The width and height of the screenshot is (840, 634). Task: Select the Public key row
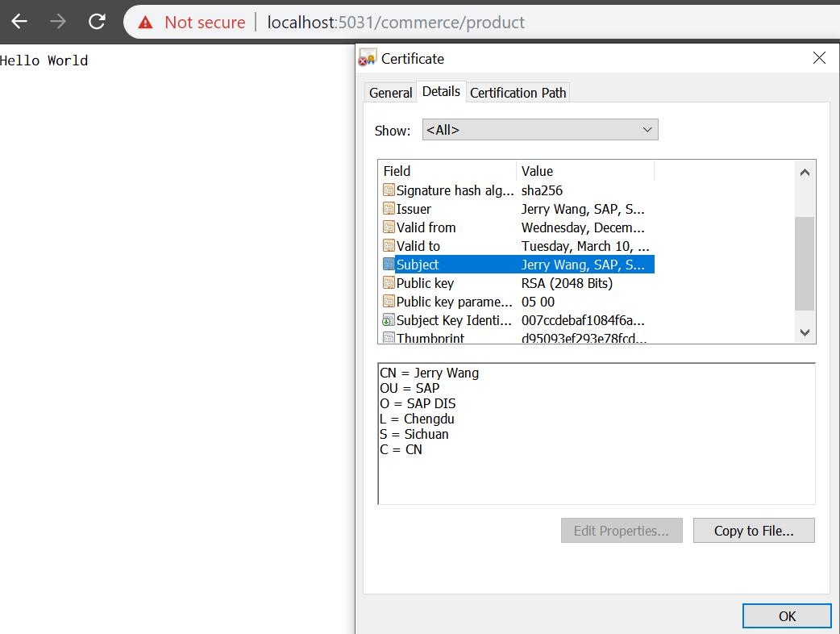pyautogui.click(x=517, y=283)
